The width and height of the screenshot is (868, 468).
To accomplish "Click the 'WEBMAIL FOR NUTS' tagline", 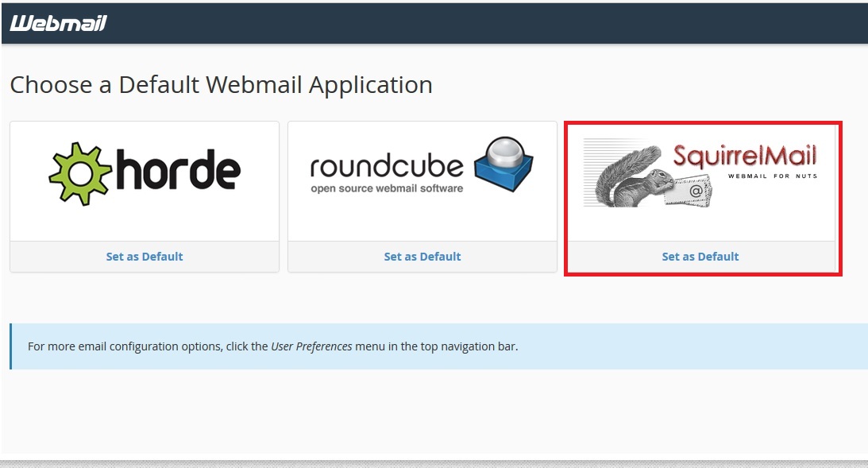I will pos(772,176).
